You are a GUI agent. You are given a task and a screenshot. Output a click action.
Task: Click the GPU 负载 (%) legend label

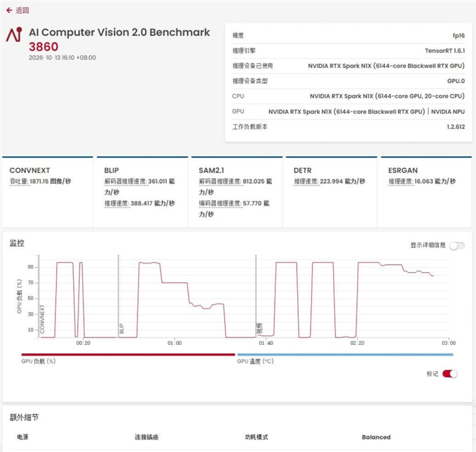38,361
